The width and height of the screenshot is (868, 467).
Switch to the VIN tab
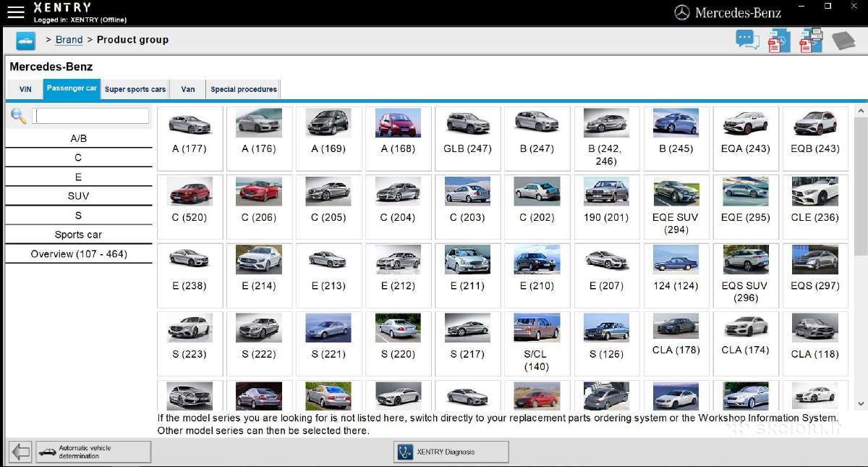[25, 90]
